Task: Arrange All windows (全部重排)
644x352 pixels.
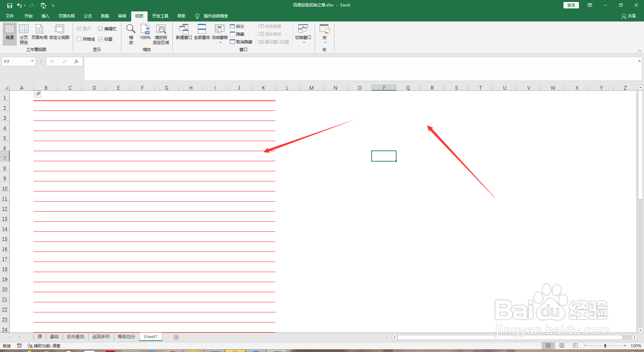Action: [202, 32]
